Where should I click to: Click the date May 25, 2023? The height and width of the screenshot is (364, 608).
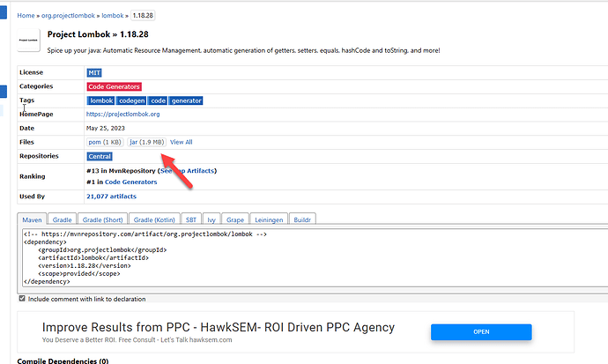coord(106,128)
